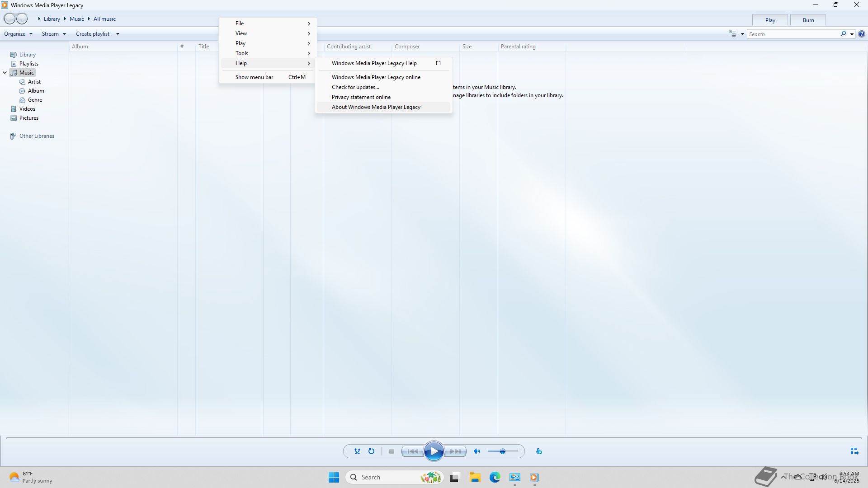Skip to previous track

click(413, 451)
